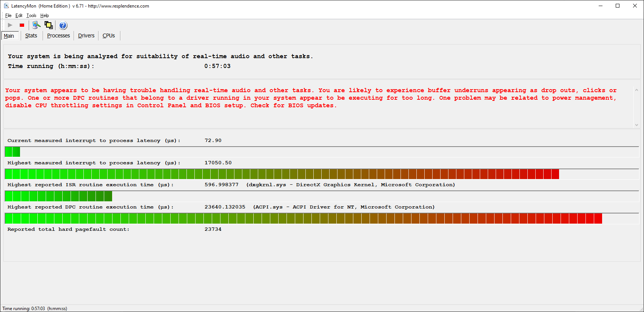Stop monitoring with the red square icon
The width and height of the screenshot is (644, 312).
click(x=22, y=25)
